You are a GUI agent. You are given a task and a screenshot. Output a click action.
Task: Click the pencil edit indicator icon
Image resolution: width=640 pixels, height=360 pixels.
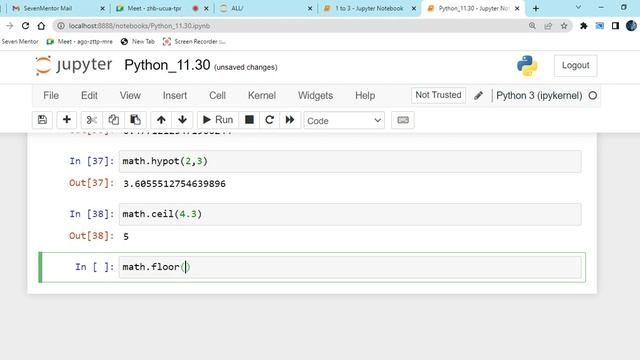pos(478,96)
